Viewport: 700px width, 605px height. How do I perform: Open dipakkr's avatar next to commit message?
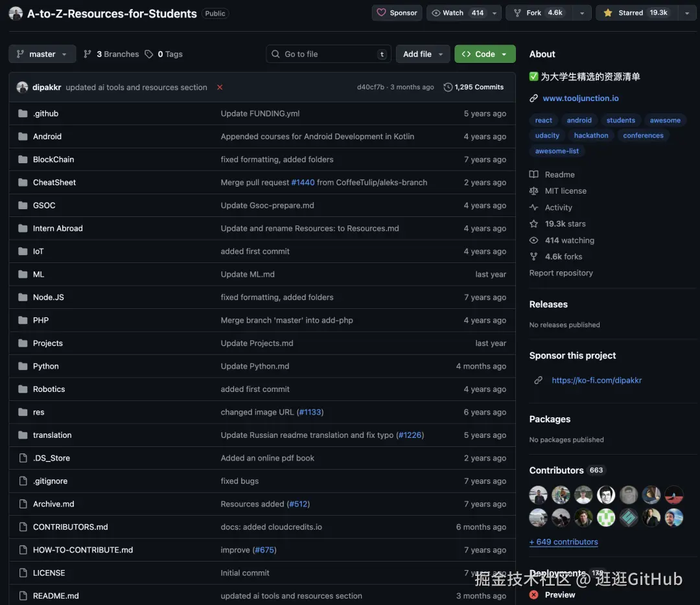pos(22,87)
